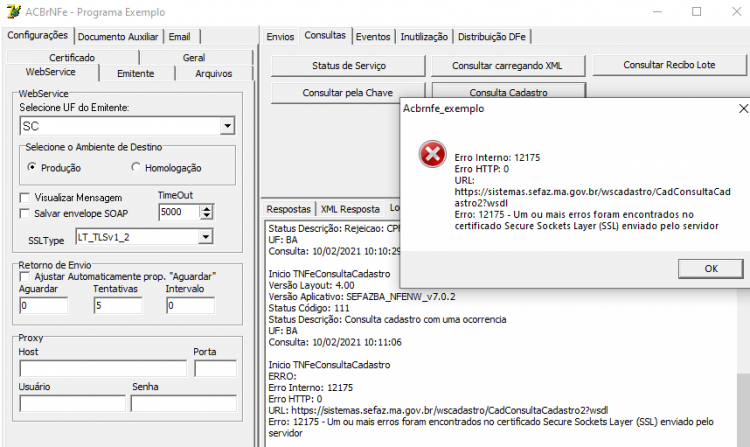Open the Inutilização tab
The height and width of the screenshot is (447, 750).
coord(424,37)
